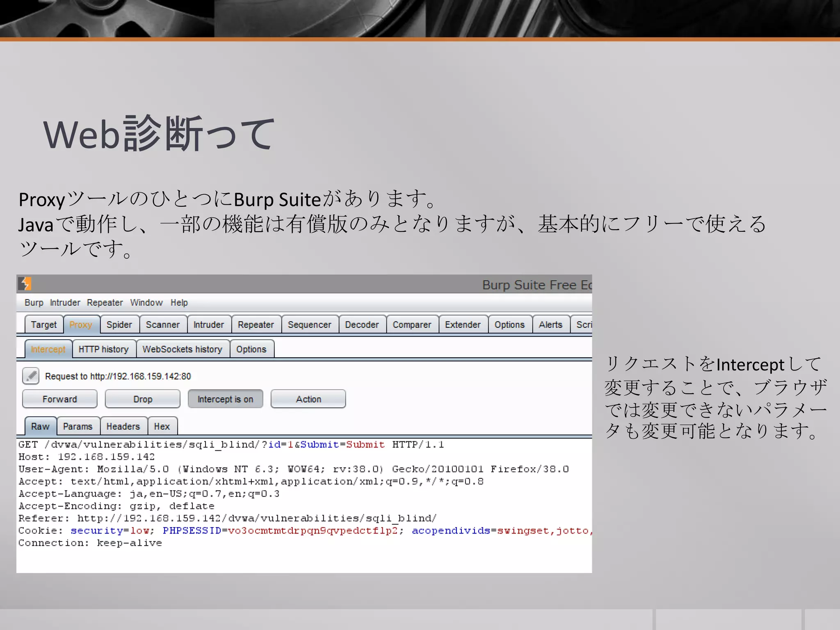Select the Intercept sub-tab

tap(48, 349)
